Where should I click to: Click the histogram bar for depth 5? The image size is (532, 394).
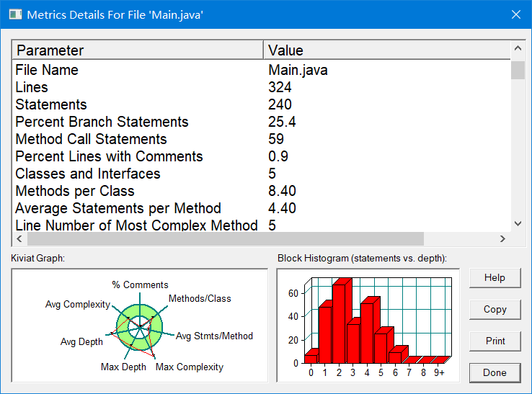click(381, 349)
